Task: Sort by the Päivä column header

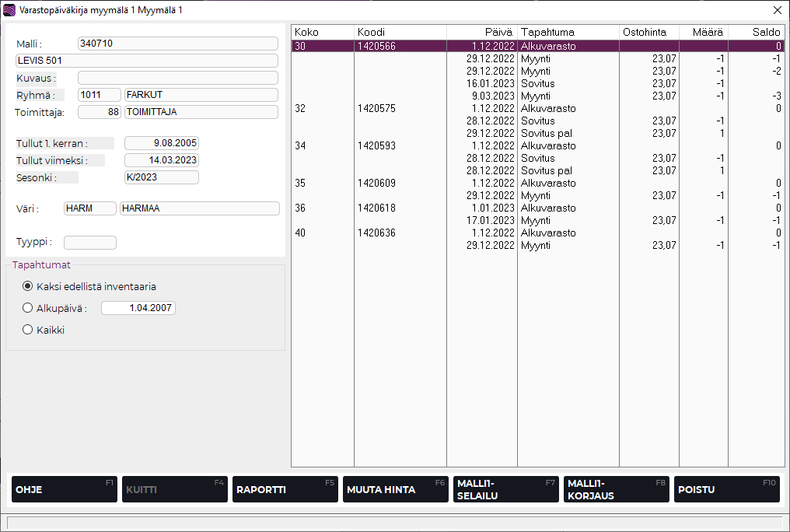Action: click(481, 32)
